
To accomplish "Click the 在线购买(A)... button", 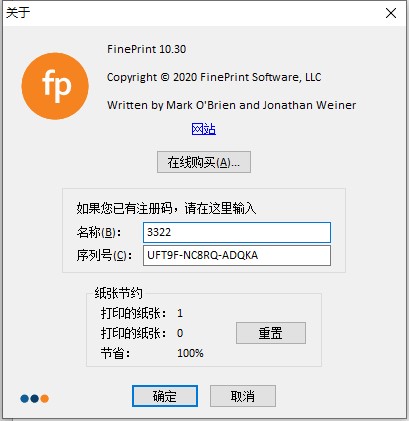I will click(204, 162).
